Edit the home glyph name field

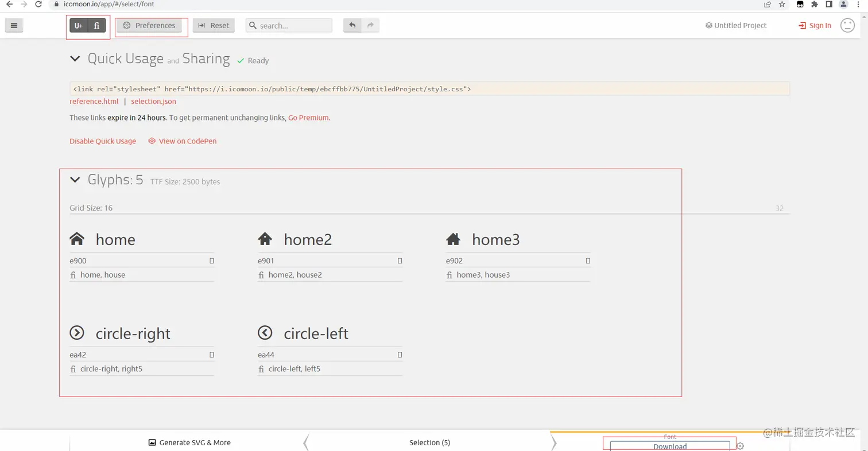pyautogui.click(x=154, y=239)
